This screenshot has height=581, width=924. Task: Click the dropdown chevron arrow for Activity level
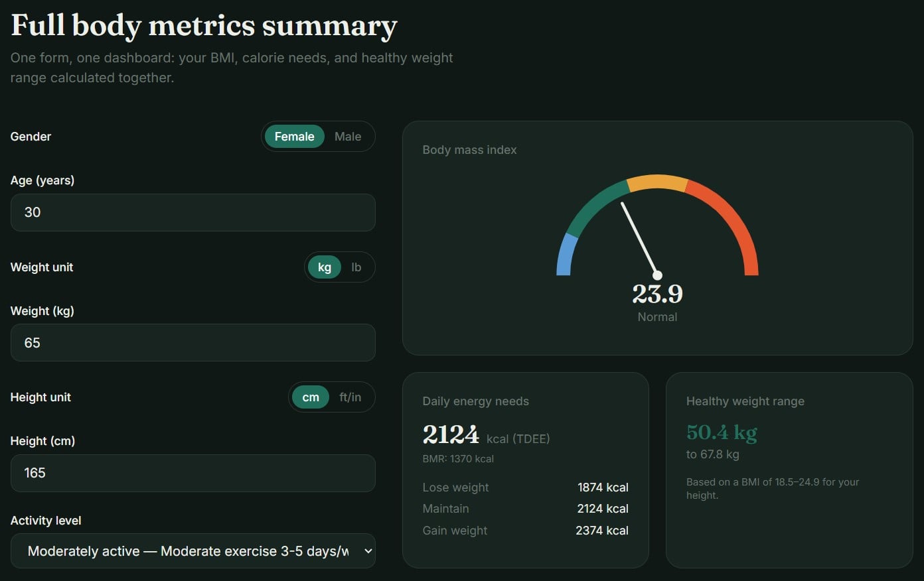click(368, 551)
